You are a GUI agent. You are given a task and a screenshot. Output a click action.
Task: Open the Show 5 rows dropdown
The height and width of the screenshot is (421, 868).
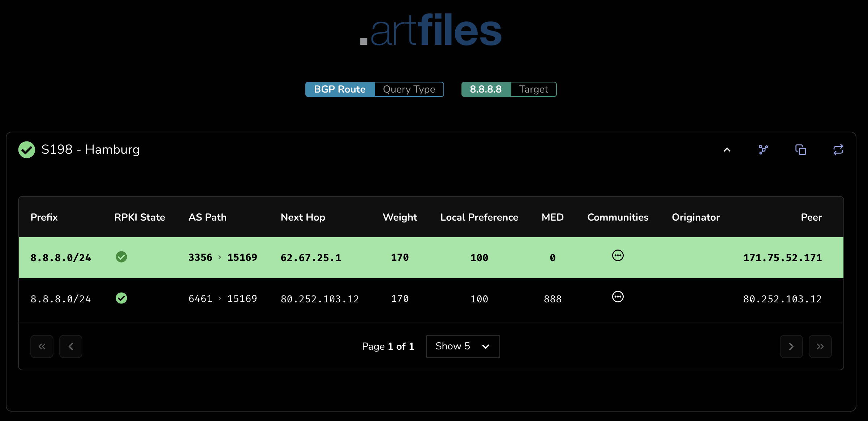tap(463, 346)
